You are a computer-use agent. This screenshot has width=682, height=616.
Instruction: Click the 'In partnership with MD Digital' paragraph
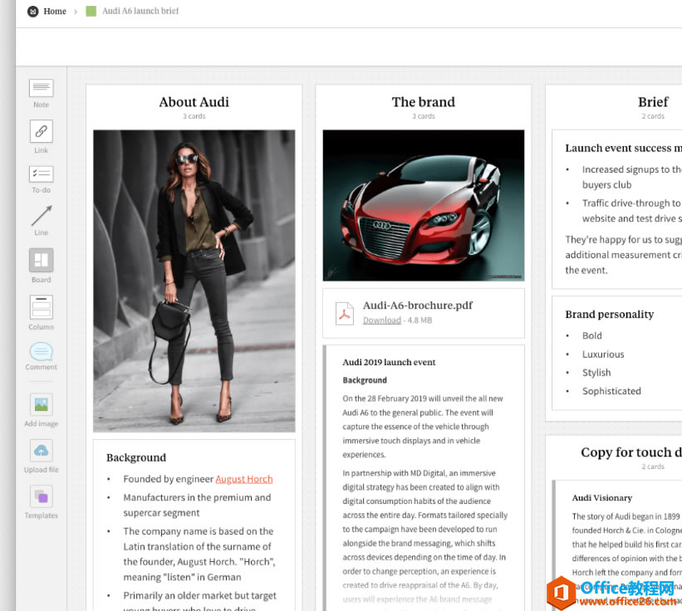(x=425, y=536)
